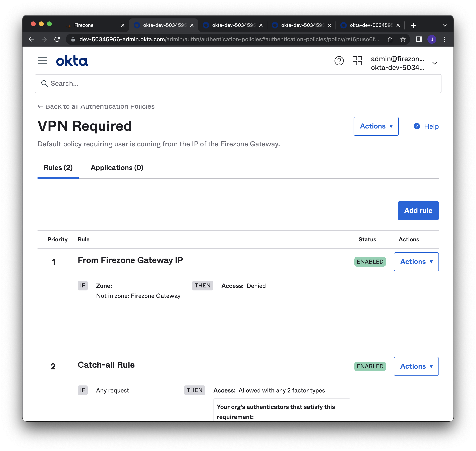Open the apps grid icon
The height and width of the screenshot is (451, 476).
pyautogui.click(x=357, y=61)
